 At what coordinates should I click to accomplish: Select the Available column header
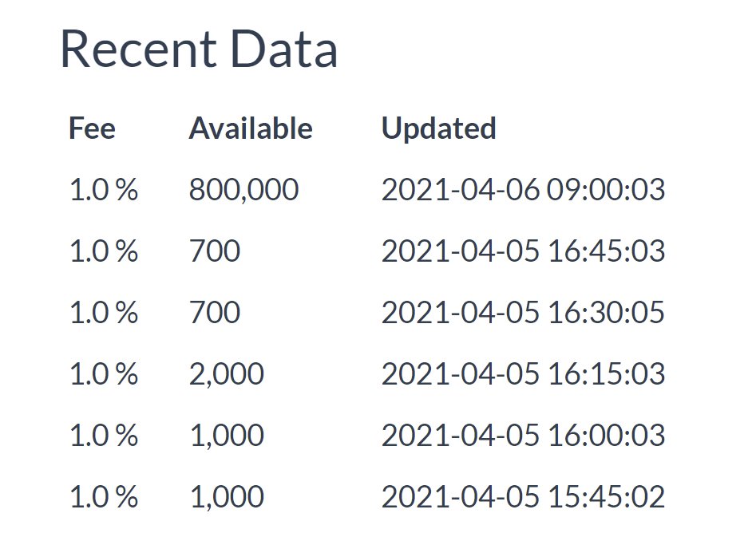(251, 128)
